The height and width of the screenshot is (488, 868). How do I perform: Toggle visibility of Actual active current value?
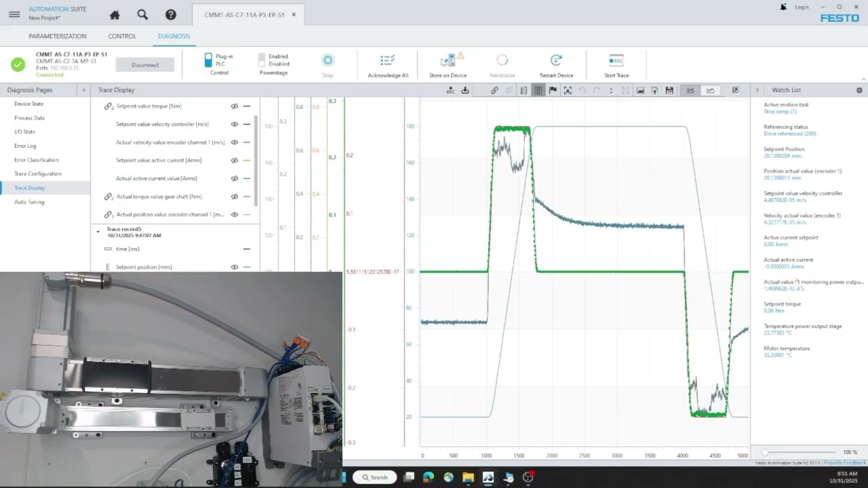[x=235, y=178]
